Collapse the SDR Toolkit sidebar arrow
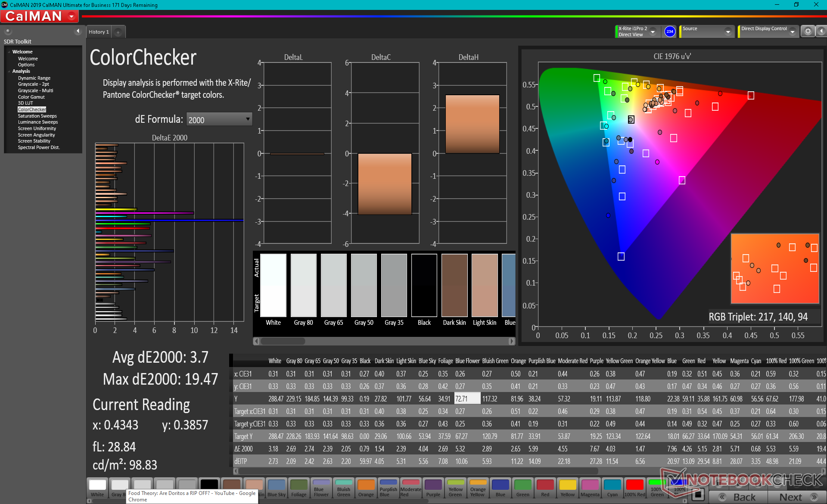 coord(78,31)
